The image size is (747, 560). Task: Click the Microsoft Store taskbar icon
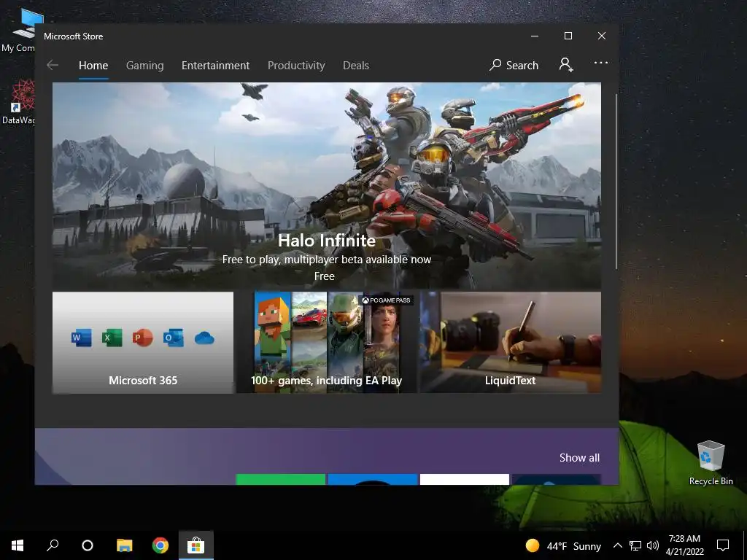pyautogui.click(x=196, y=545)
